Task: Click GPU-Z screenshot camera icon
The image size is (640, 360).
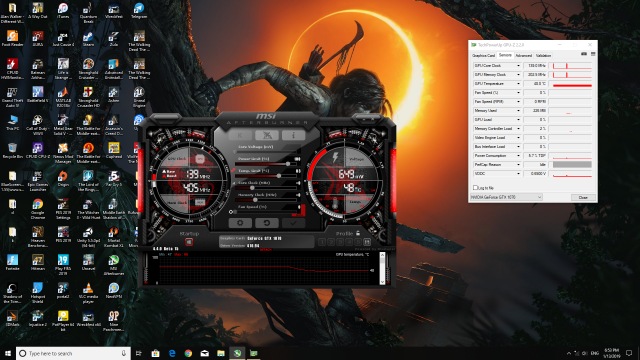Action: click(x=584, y=54)
